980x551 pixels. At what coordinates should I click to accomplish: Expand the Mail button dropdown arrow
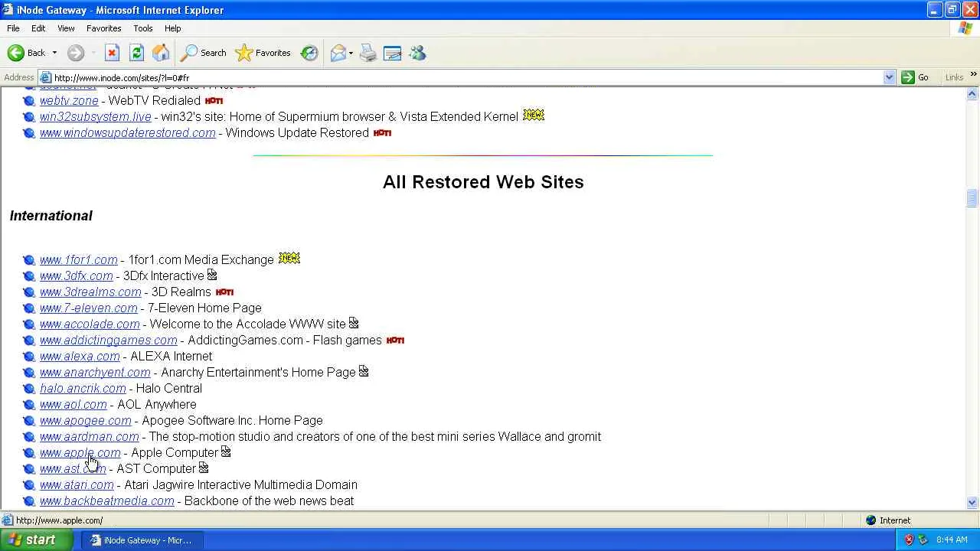(x=351, y=53)
